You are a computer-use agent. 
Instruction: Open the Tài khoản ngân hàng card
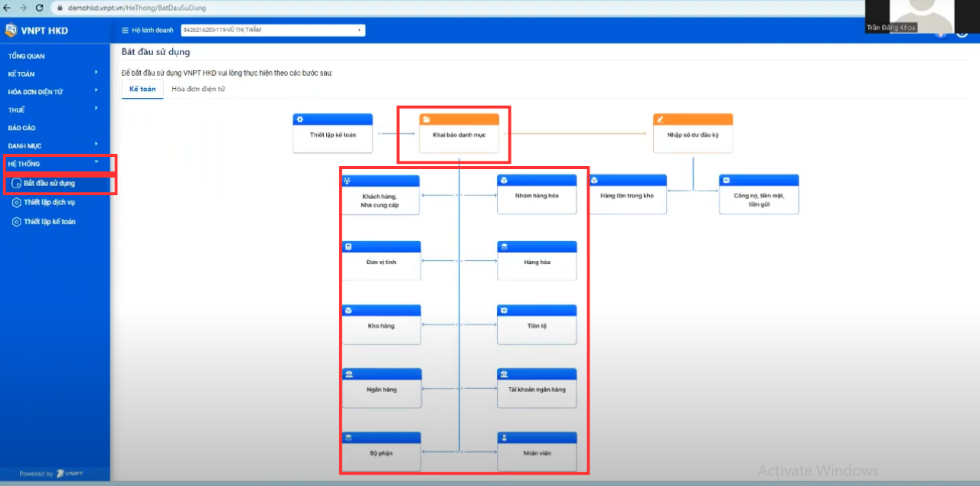(x=537, y=390)
